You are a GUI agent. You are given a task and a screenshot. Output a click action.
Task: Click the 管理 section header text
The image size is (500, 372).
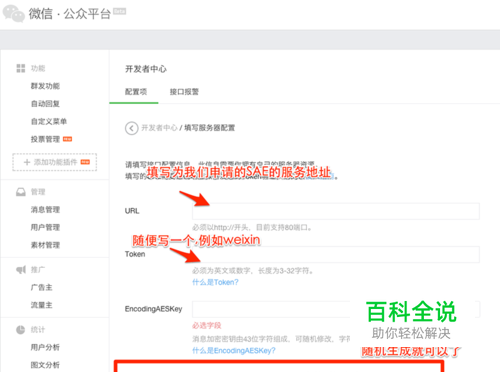[x=38, y=192]
